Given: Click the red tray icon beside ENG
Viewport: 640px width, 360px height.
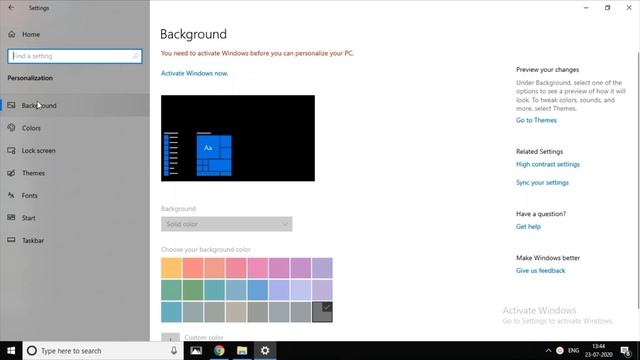Looking at the screenshot, I should pyautogui.click(x=560, y=351).
